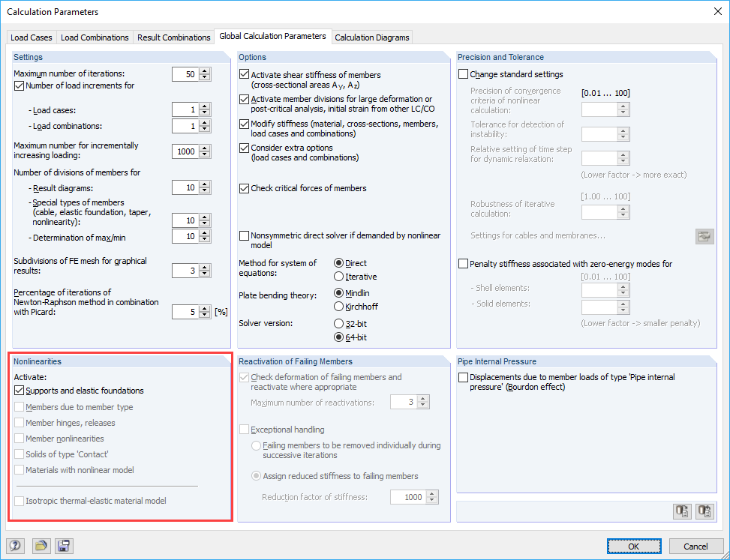This screenshot has width=730, height=560.
Task: Click stepper arrows for incrementally increasing loading
Action: point(205,151)
